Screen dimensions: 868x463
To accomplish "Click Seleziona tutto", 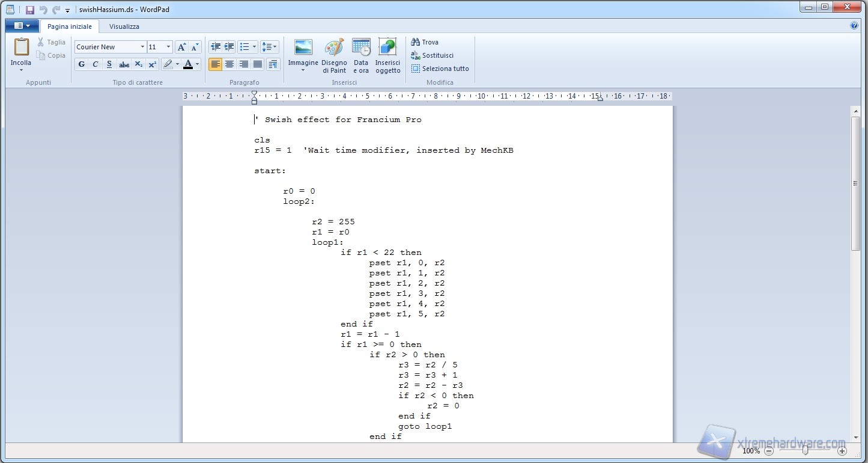I will point(440,69).
